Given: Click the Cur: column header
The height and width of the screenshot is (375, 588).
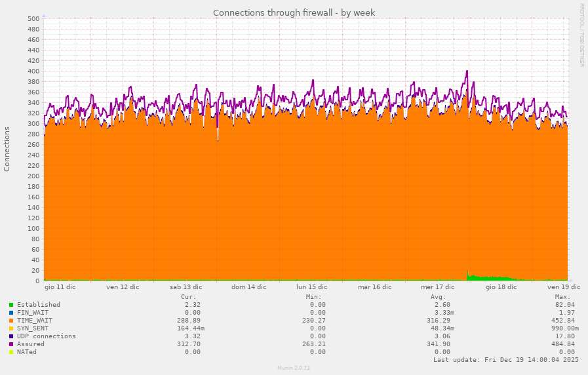Looking at the screenshot, I should [189, 296].
